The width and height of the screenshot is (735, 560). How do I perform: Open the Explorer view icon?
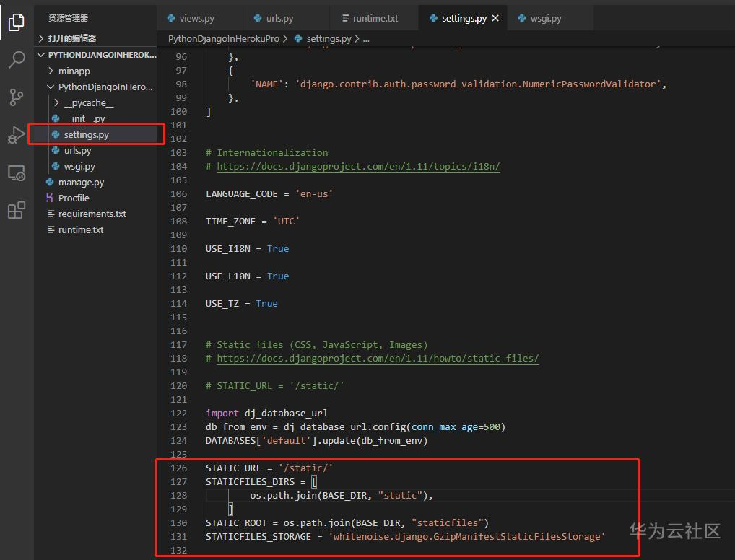[17, 22]
